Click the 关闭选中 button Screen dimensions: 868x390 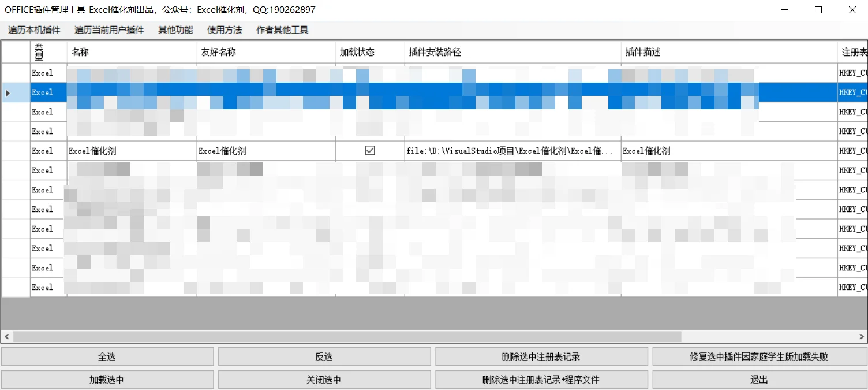(324, 380)
